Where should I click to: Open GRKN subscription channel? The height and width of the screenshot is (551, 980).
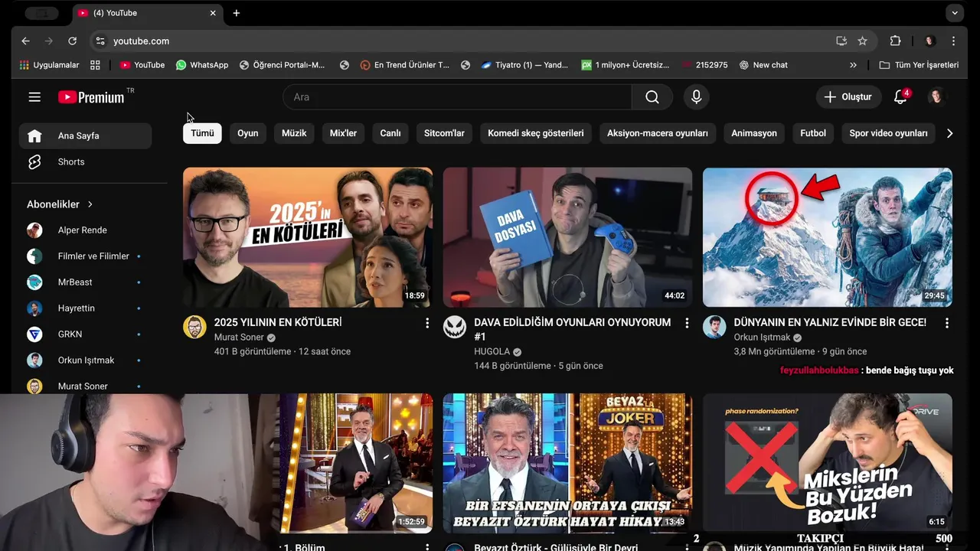[85, 334]
